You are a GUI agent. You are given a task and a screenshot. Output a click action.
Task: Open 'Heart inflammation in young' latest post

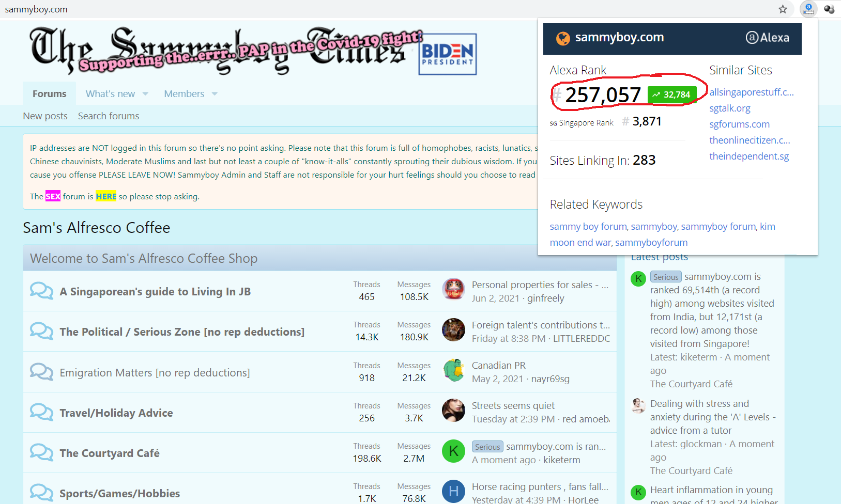coord(714,495)
